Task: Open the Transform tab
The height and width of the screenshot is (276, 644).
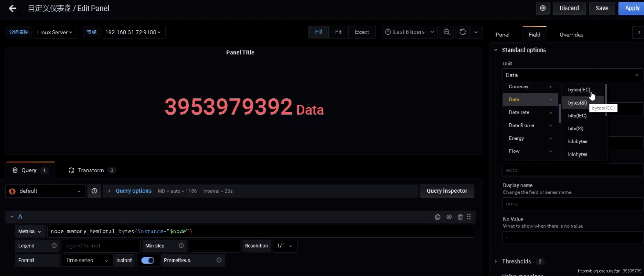Action: point(92,170)
